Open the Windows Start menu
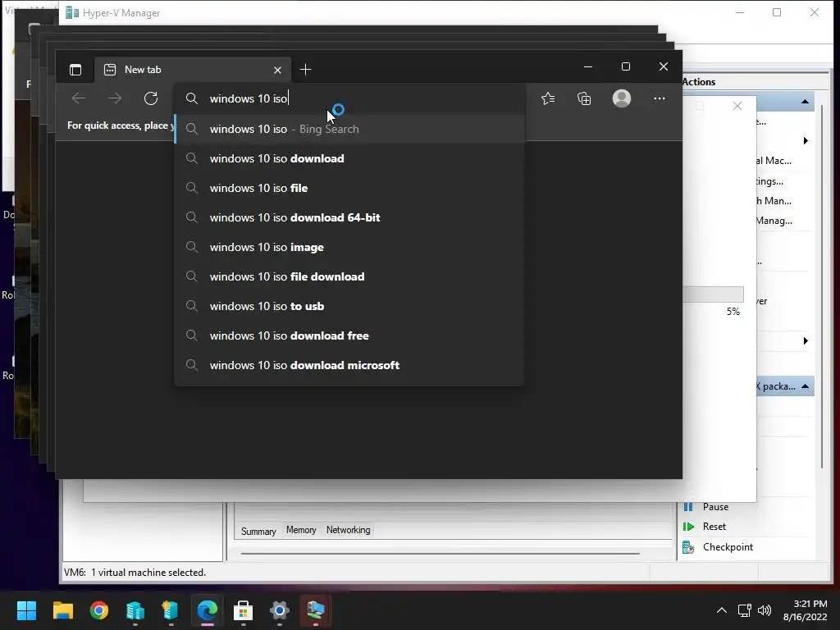Screen dimensions: 840x630 pyautogui.click(x=26, y=610)
